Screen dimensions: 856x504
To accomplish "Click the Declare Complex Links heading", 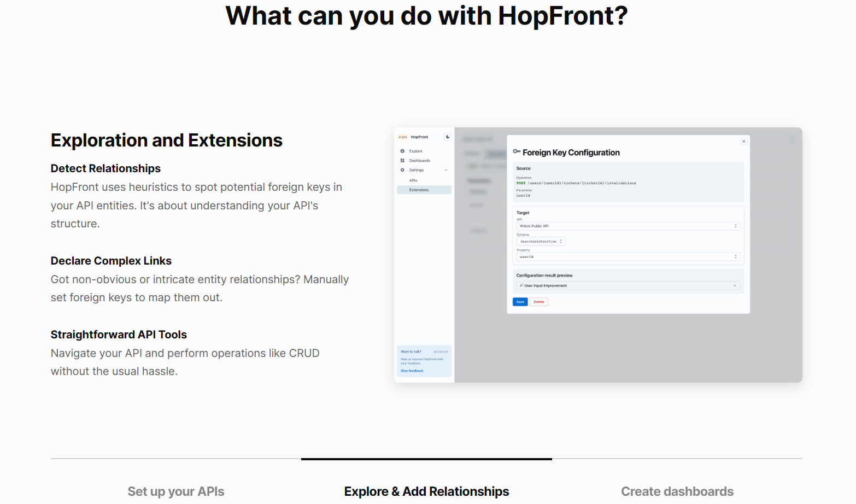I will pos(111,261).
